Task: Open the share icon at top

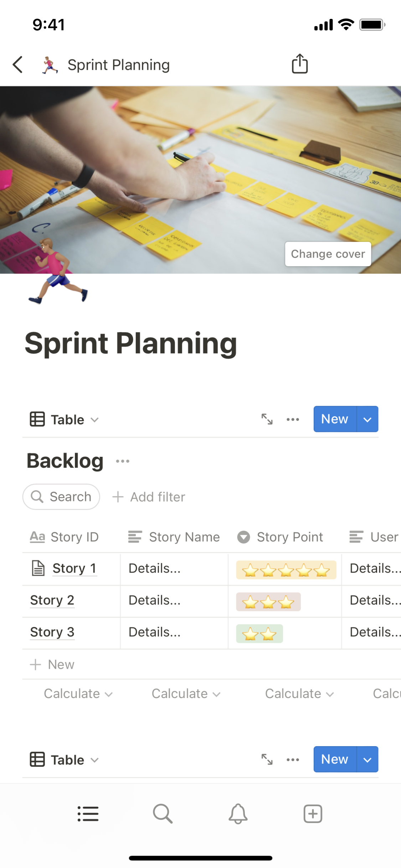Action: [x=299, y=64]
